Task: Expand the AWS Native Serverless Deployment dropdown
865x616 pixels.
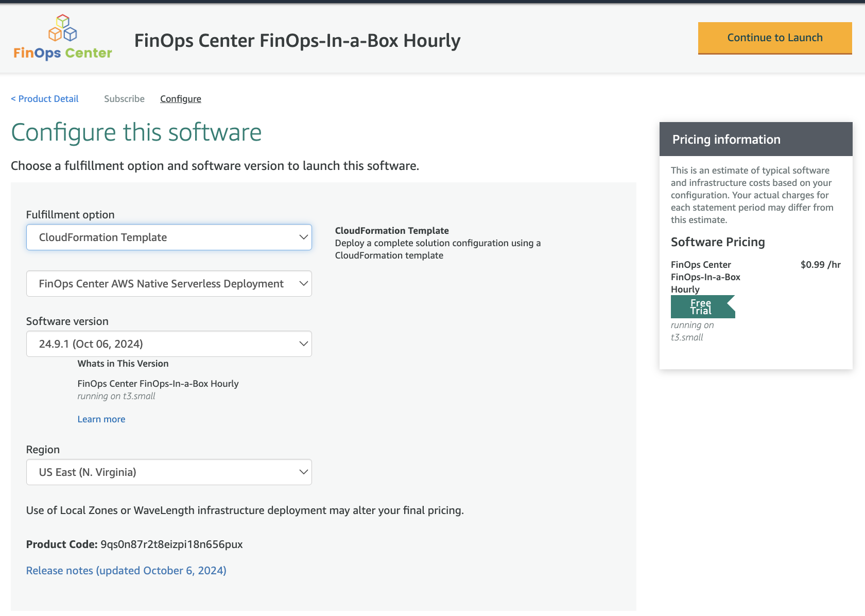Action: [169, 284]
